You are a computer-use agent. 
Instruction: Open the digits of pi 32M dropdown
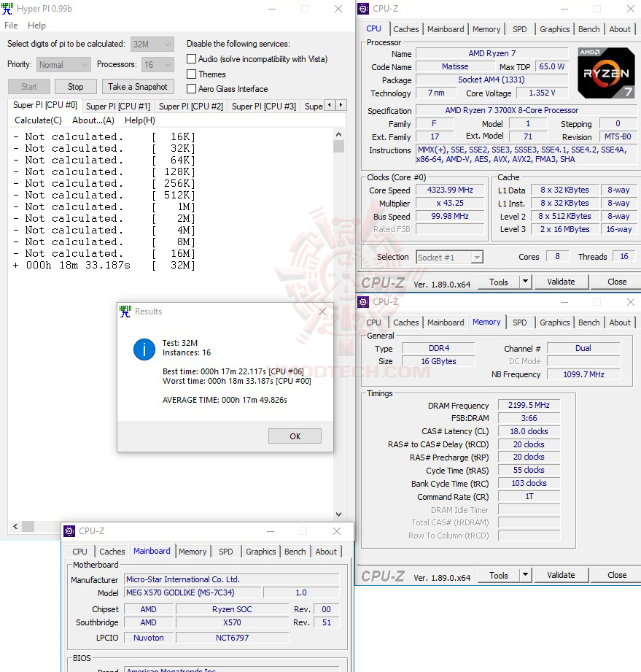pyautogui.click(x=152, y=44)
